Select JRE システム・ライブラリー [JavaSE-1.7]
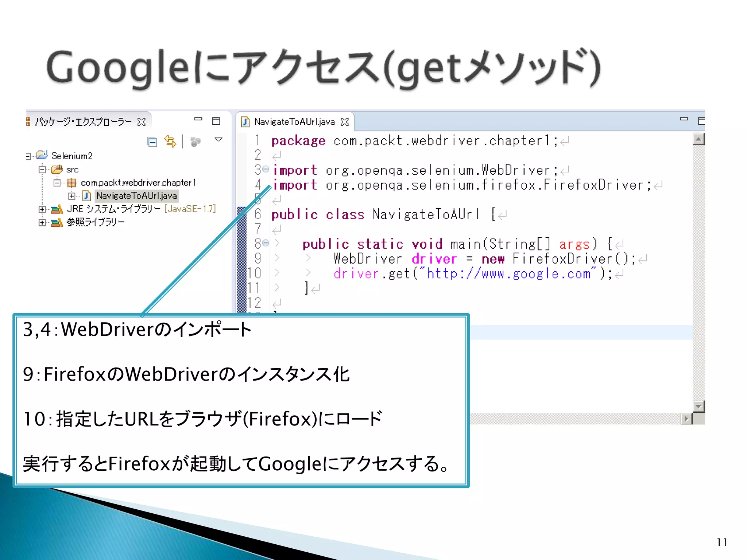The height and width of the screenshot is (560, 747). (x=142, y=209)
